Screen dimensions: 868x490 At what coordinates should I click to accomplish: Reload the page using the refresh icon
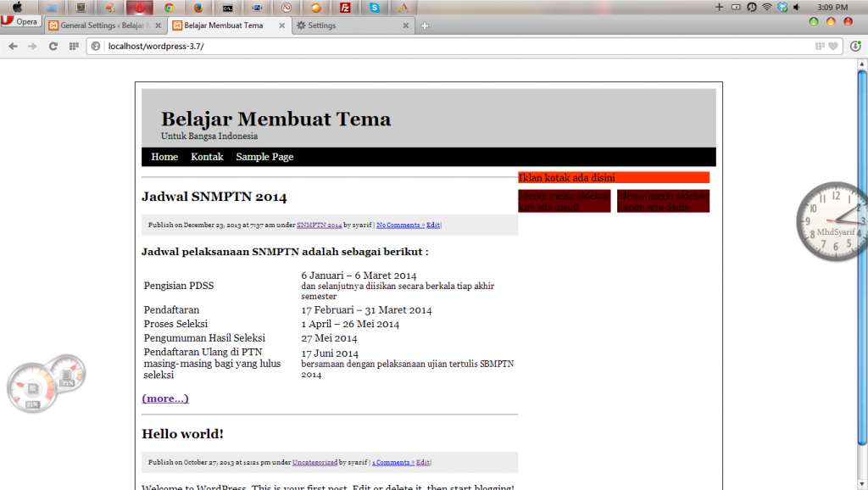52,45
